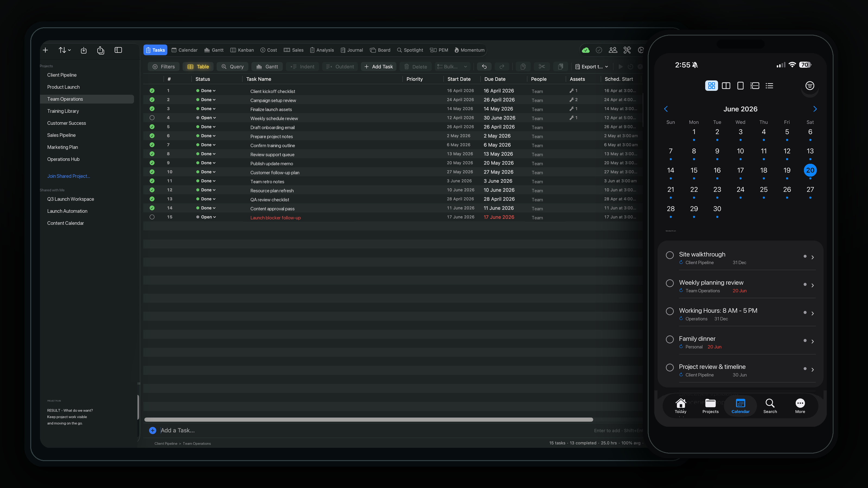Viewport: 868px width, 488px height.
Task: Select bullet list view icon on phone
Action: [x=769, y=86]
